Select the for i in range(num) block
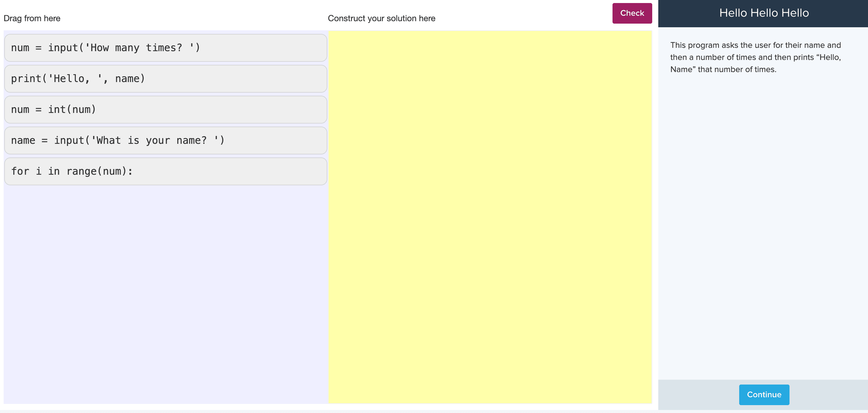This screenshot has height=413, width=868. coord(165,172)
